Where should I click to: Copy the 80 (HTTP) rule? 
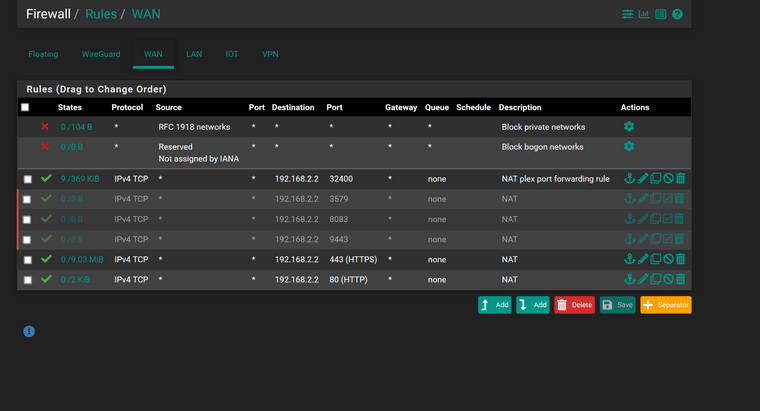coord(655,279)
